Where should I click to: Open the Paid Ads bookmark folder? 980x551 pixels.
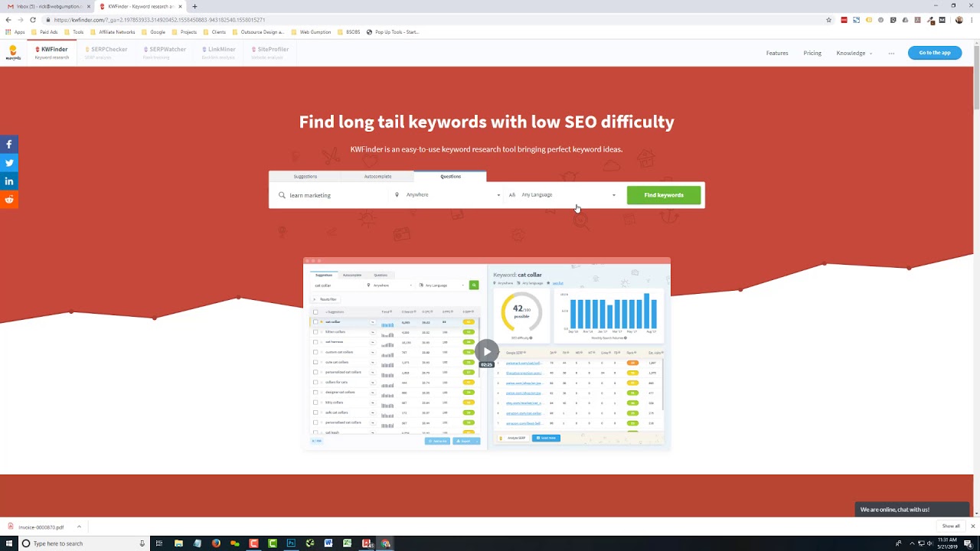pos(44,32)
